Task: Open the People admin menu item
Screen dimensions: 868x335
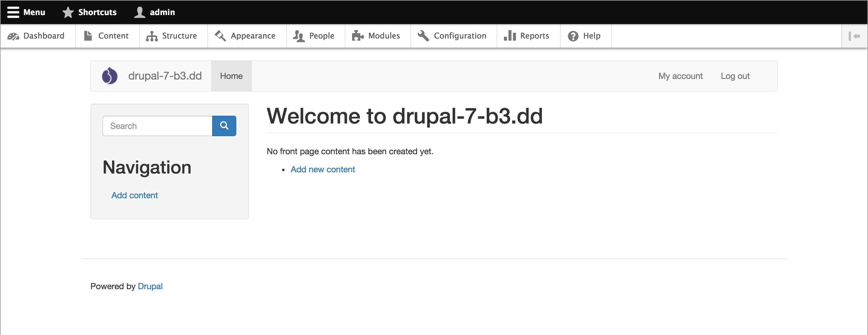Action: (316, 36)
